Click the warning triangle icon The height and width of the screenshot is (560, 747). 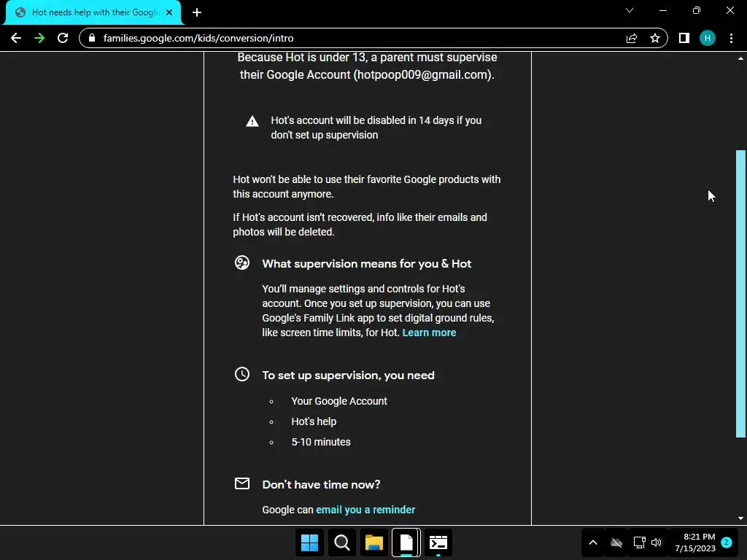(252, 121)
